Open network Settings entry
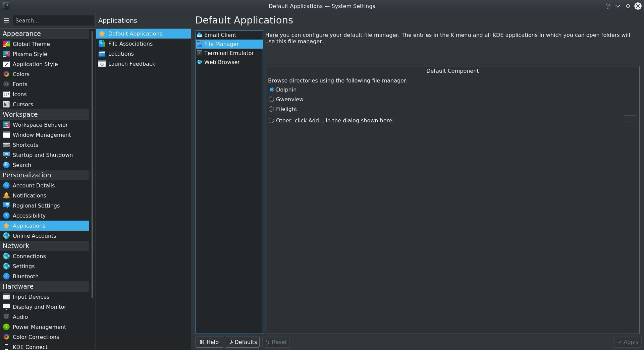Image resolution: width=644 pixels, height=350 pixels. [44, 266]
